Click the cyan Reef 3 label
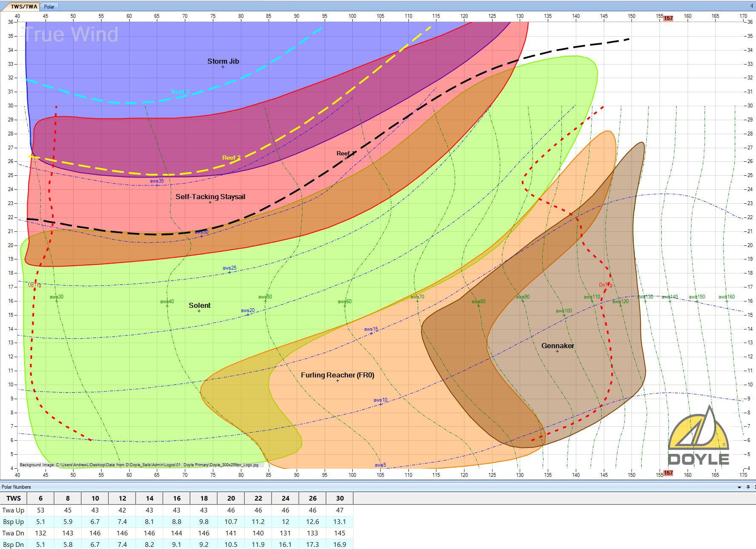Screen dimensions: 756x549 click(180, 92)
